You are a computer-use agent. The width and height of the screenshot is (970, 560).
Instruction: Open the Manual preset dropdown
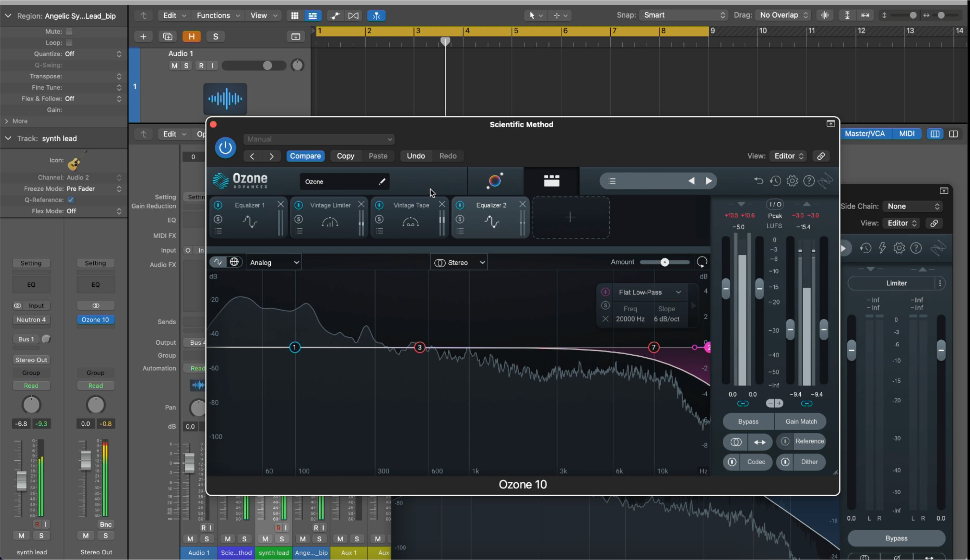click(x=319, y=139)
